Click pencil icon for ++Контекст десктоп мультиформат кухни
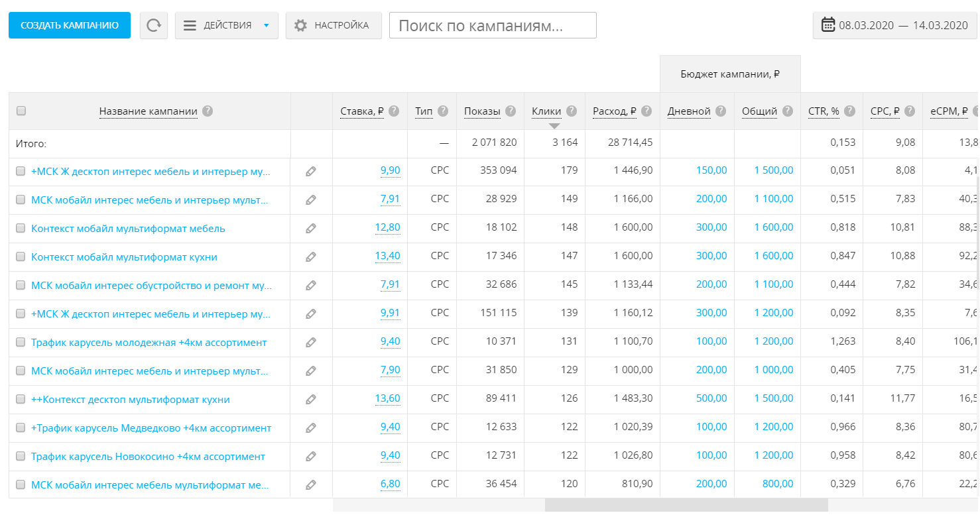 point(311,399)
